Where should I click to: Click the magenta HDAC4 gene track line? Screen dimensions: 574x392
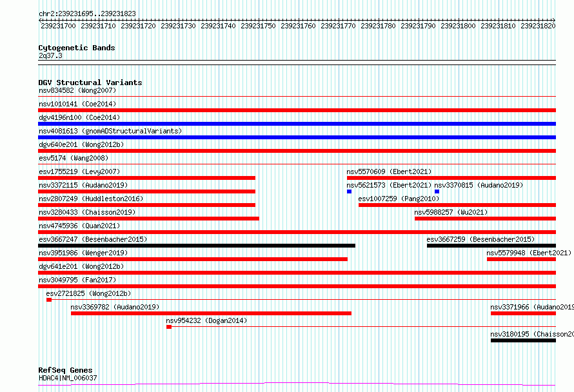pos(297,384)
